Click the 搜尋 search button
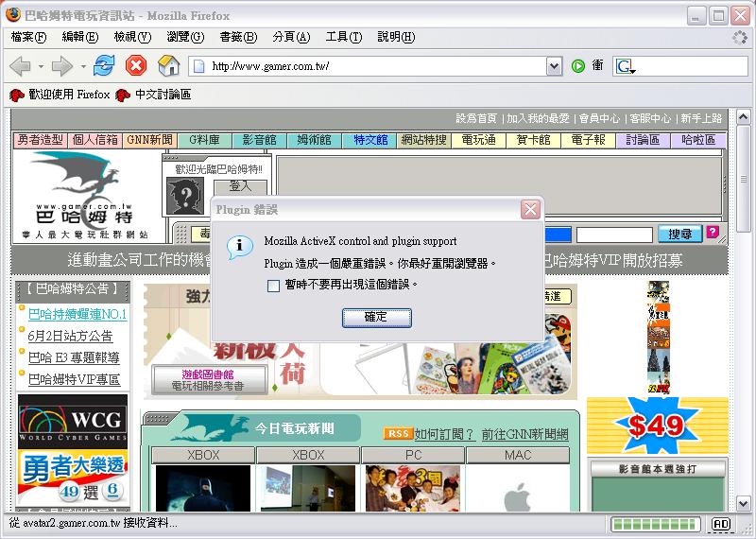The height and width of the screenshot is (539, 756). 679,235
